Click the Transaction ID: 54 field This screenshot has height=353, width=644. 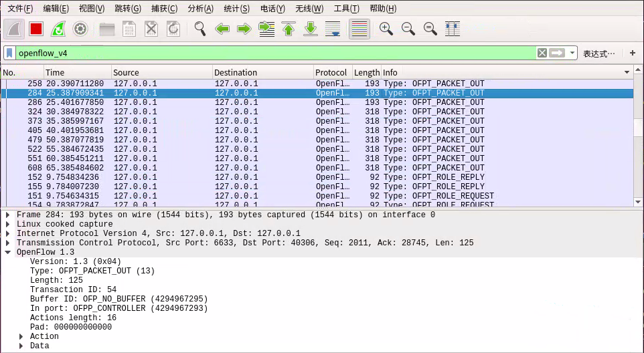(73, 290)
